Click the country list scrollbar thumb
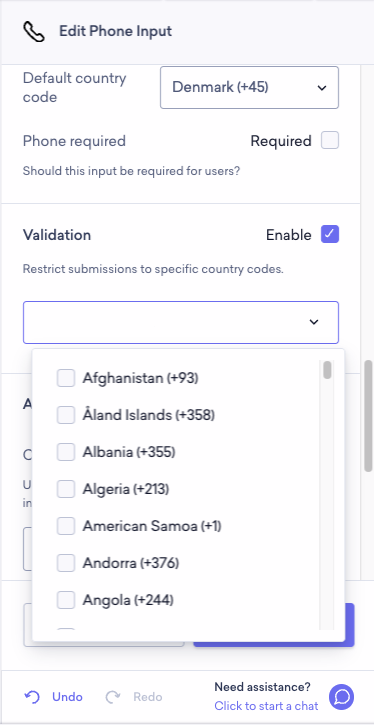This screenshot has height=725, width=374. [327, 370]
